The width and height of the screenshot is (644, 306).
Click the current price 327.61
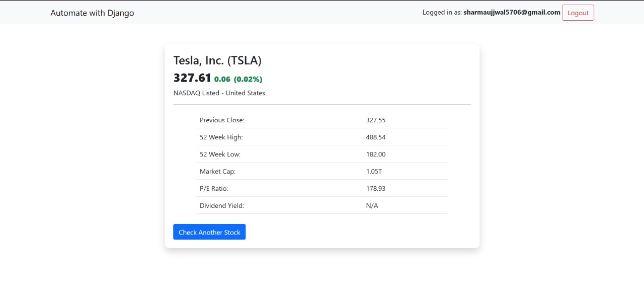pos(192,78)
